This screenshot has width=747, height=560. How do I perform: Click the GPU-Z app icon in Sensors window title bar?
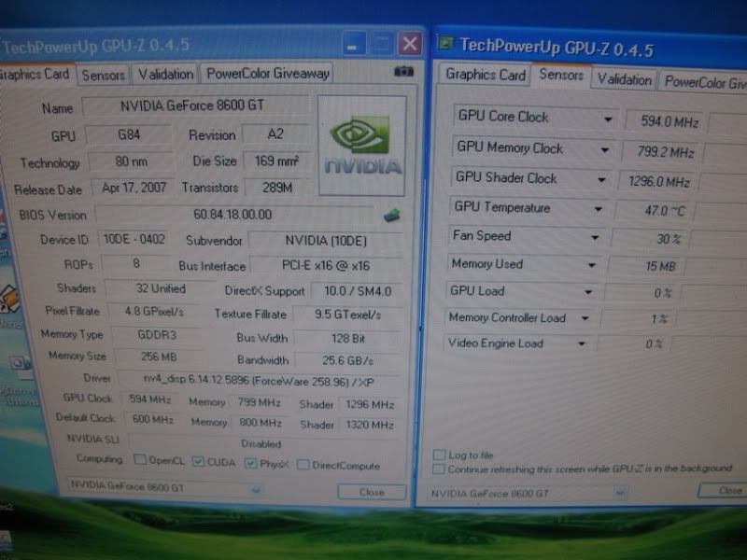click(446, 43)
